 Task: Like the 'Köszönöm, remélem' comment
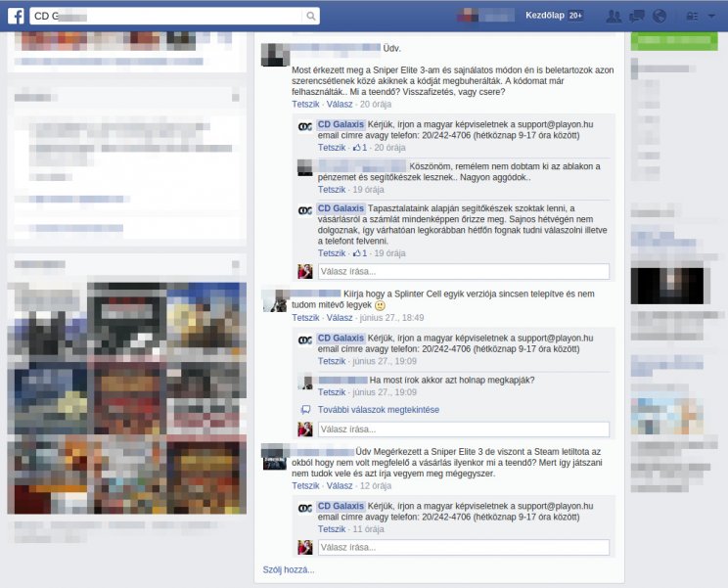point(332,190)
